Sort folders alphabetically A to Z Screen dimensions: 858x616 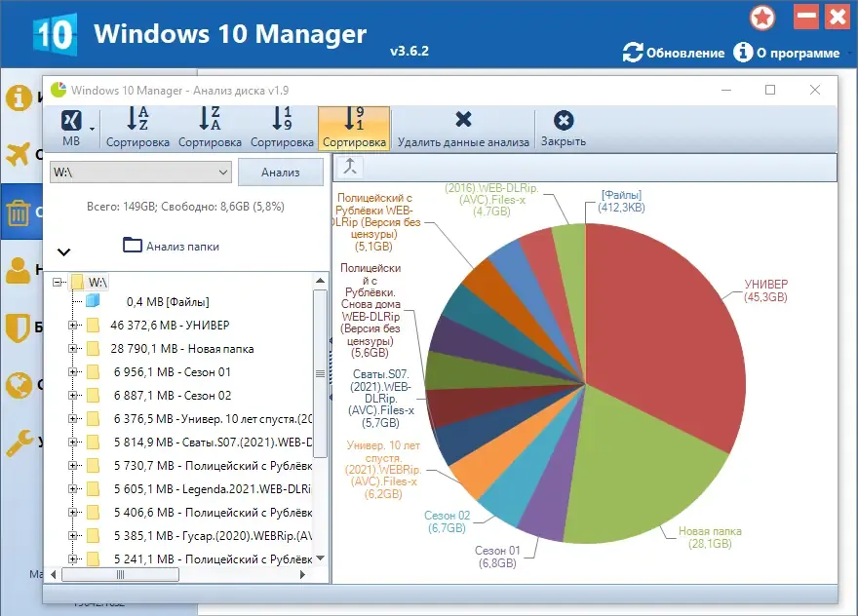click(x=137, y=118)
